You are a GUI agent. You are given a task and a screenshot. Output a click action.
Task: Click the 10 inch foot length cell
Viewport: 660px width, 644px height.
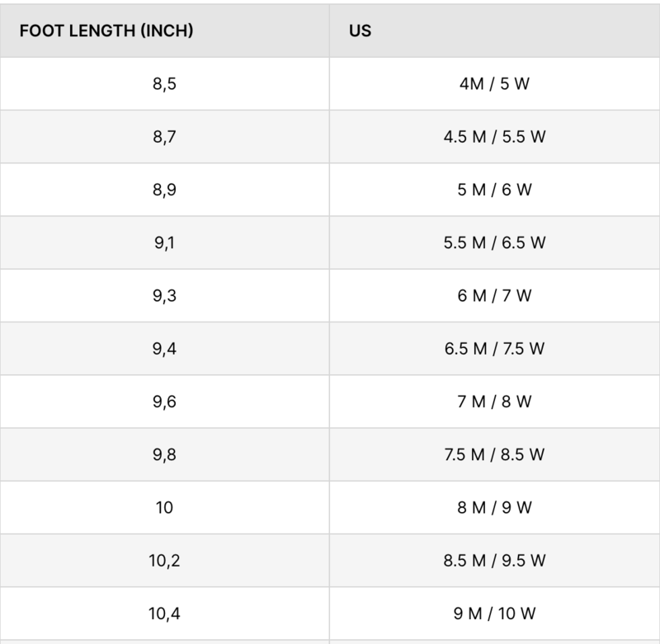(164, 507)
